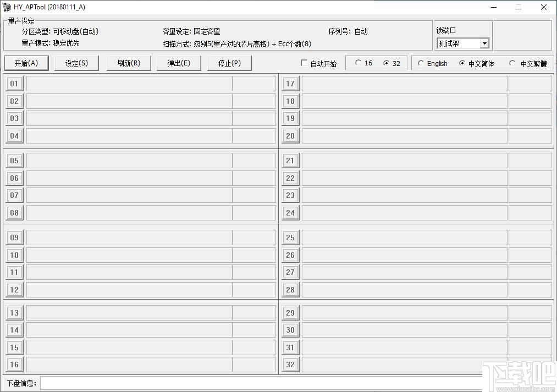Choose port button 06
Viewport: 557px width, 392px height.
click(14, 178)
